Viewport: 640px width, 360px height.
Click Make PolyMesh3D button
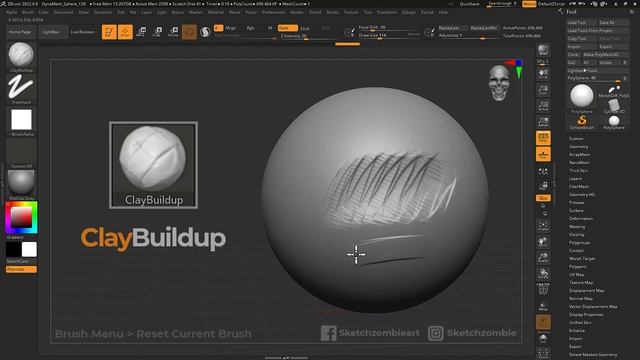click(x=606, y=55)
